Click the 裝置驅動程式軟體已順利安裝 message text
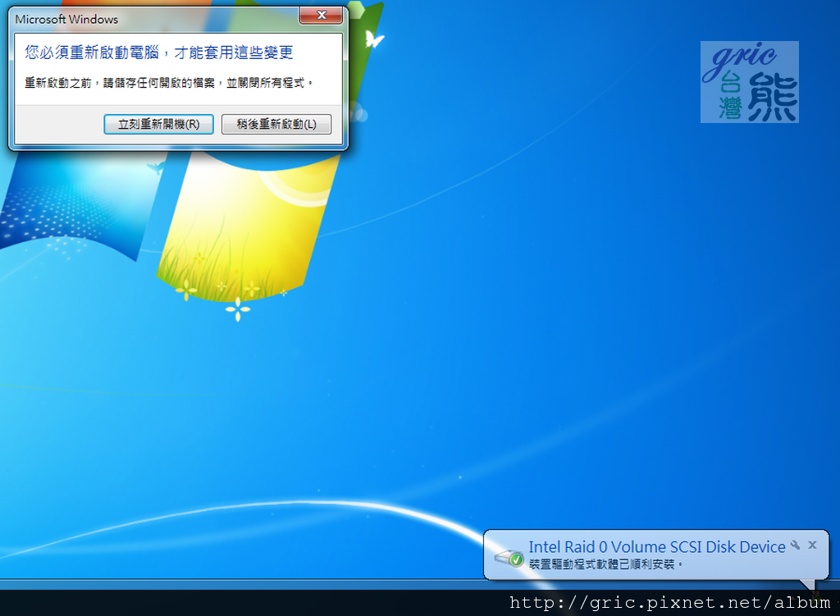Image resolution: width=840 pixels, height=616 pixels. tap(605, 564)
